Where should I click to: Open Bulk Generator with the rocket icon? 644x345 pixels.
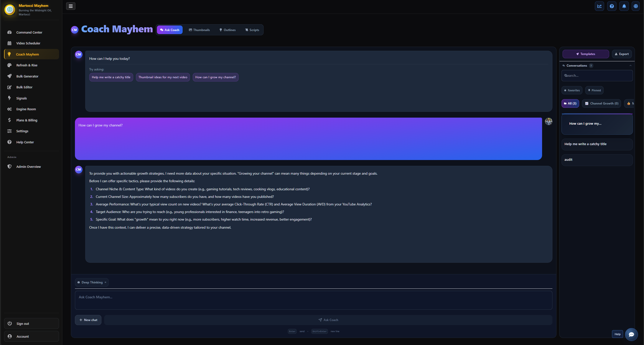point(10,76)
